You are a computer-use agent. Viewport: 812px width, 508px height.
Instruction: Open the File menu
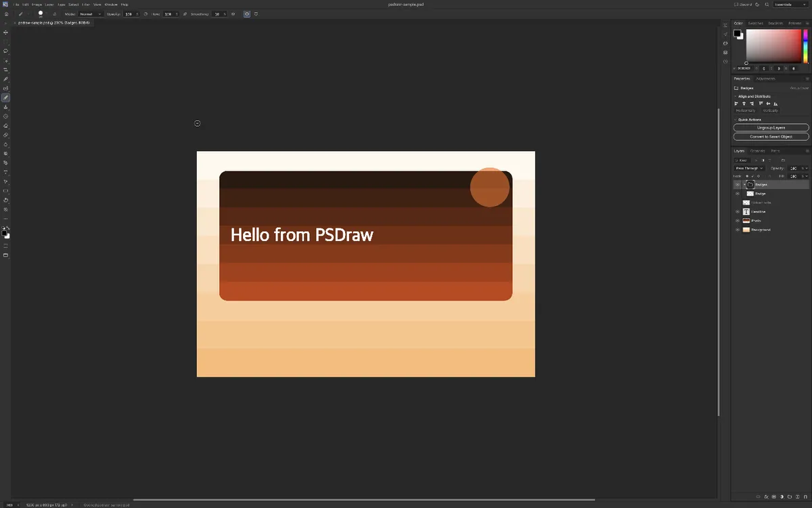(16, 4)
